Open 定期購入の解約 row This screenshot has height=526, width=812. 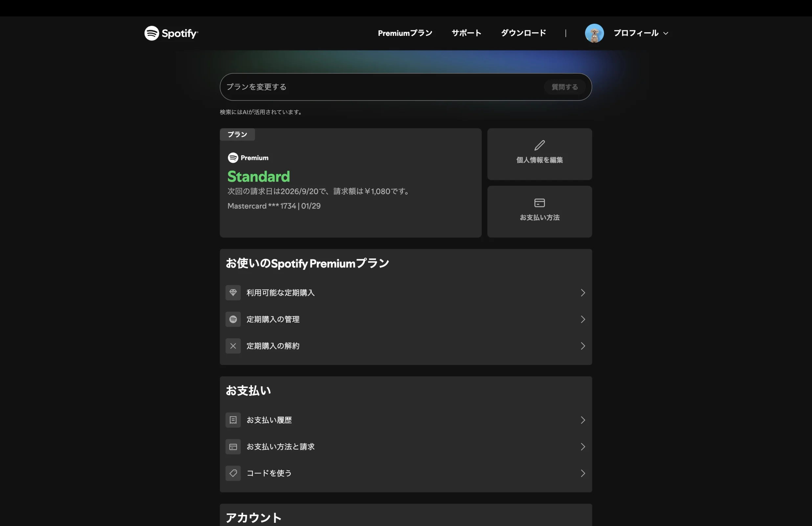click(x=406, y=346)
